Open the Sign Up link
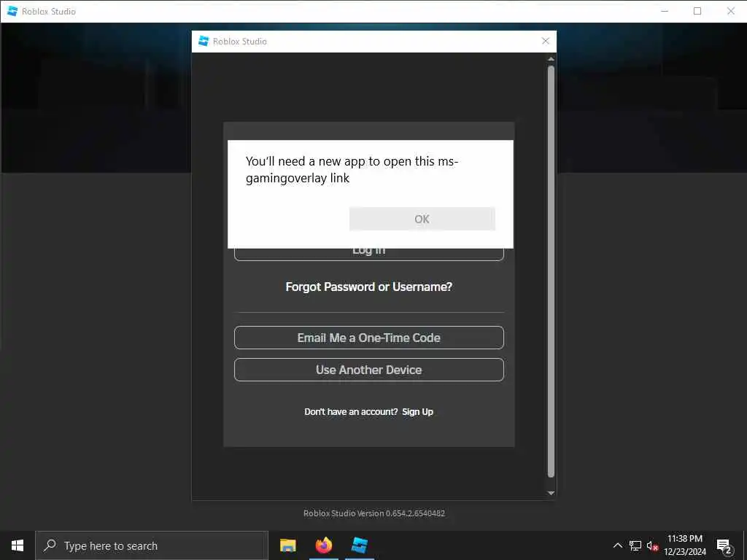The height and width of the screenshot is (560, 747). (x=417, y=412)
